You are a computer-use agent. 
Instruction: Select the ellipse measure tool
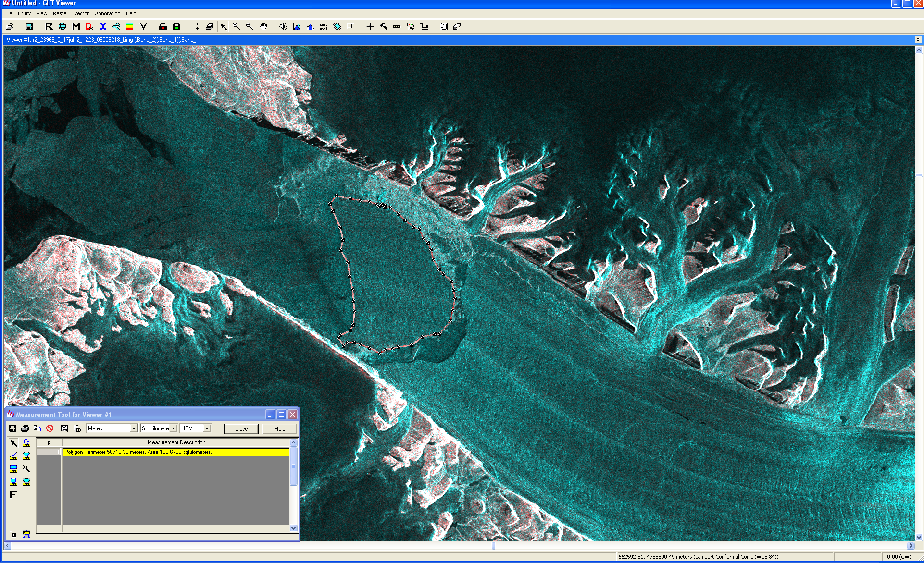26,482
